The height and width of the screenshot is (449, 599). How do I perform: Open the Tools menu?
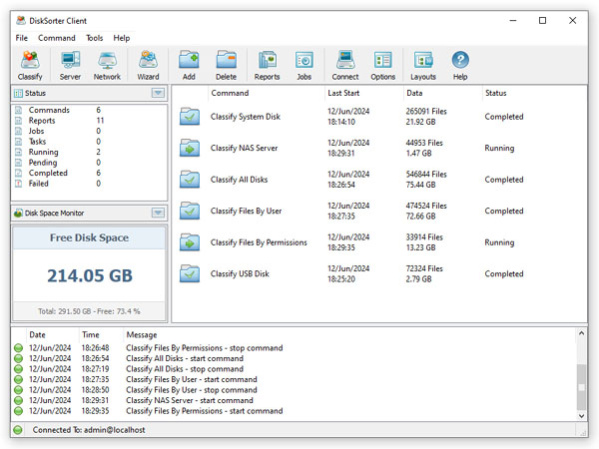tap(94, 38)
